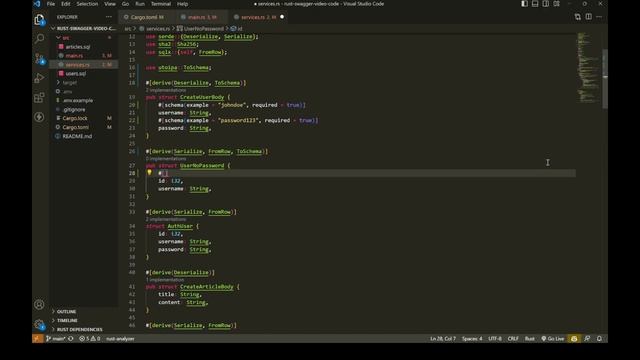Open the Run menu
Screen dimensions: 640x360
point(140,4)
